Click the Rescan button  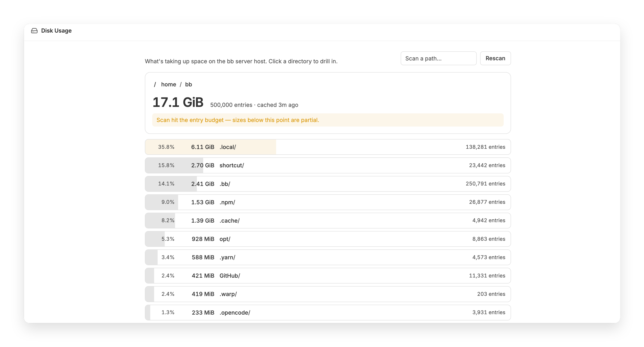point(495,58)
